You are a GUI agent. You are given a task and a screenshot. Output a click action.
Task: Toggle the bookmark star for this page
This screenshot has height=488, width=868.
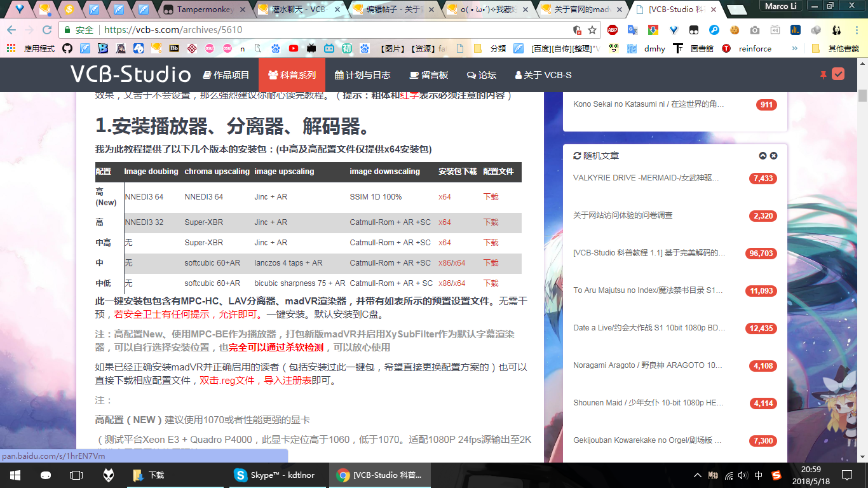(x=592, y=30)
